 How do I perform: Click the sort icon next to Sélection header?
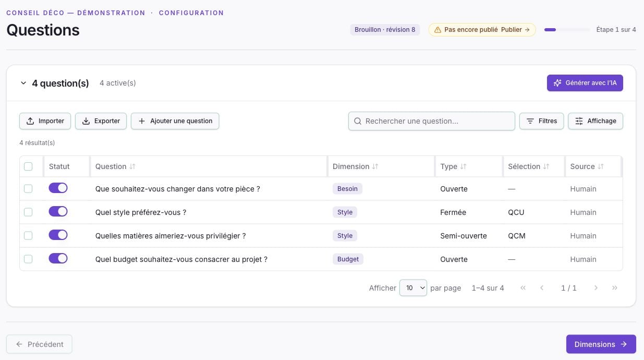pos(546,166)
